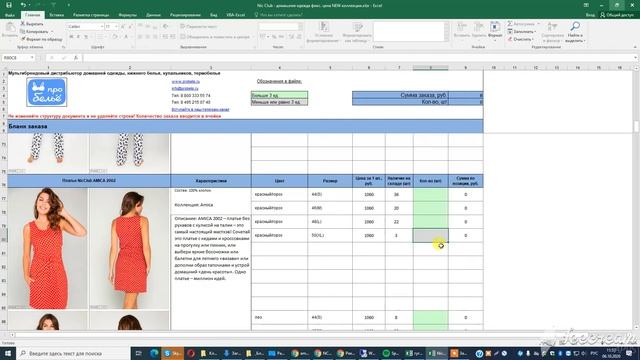Switch to the Формулы tab
Screen dimensions: 640x360
click(x=127, y=15)
